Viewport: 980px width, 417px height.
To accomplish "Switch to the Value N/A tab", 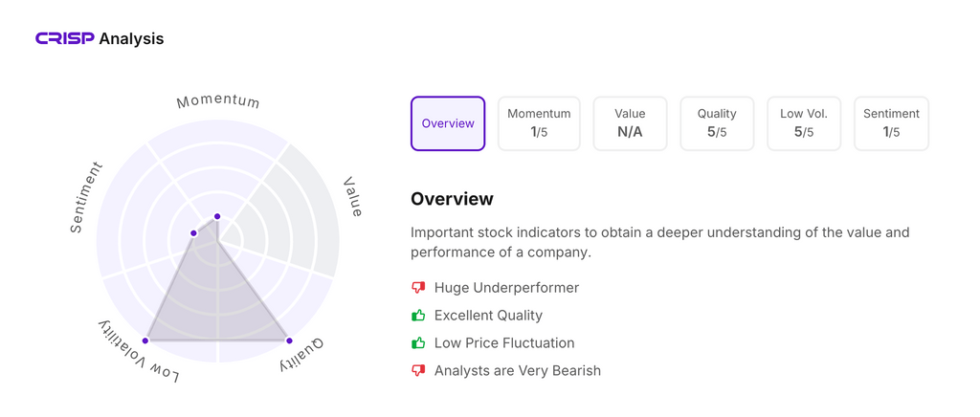I will [x=630, y=123].
